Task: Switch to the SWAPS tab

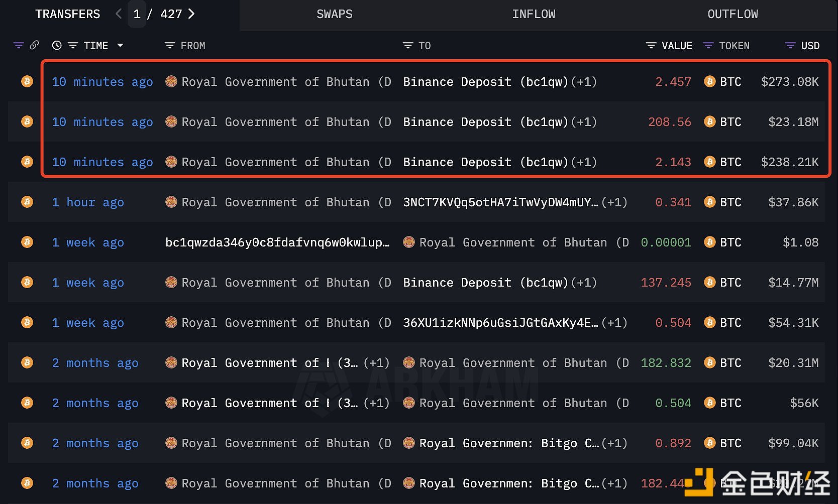Action: pyautogui.click(x=334, y=15)
